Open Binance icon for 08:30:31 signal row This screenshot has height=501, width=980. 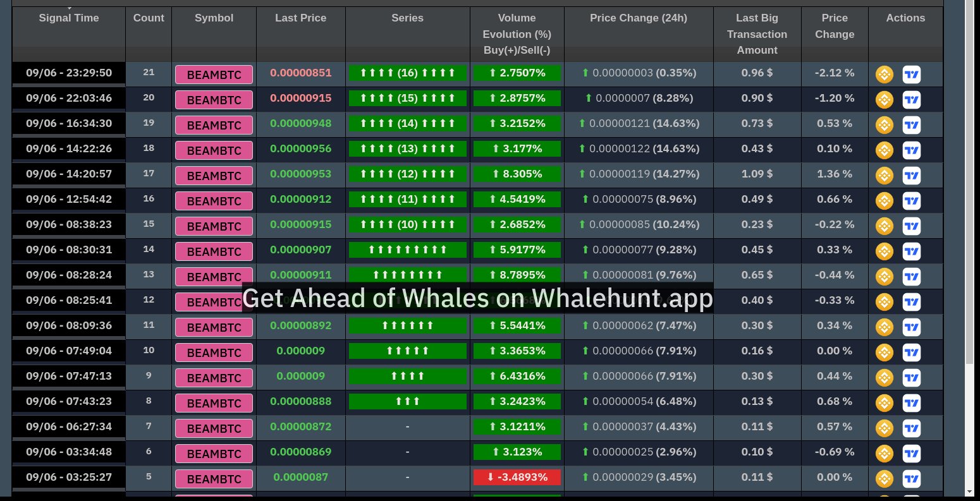(x=884, y=251)
